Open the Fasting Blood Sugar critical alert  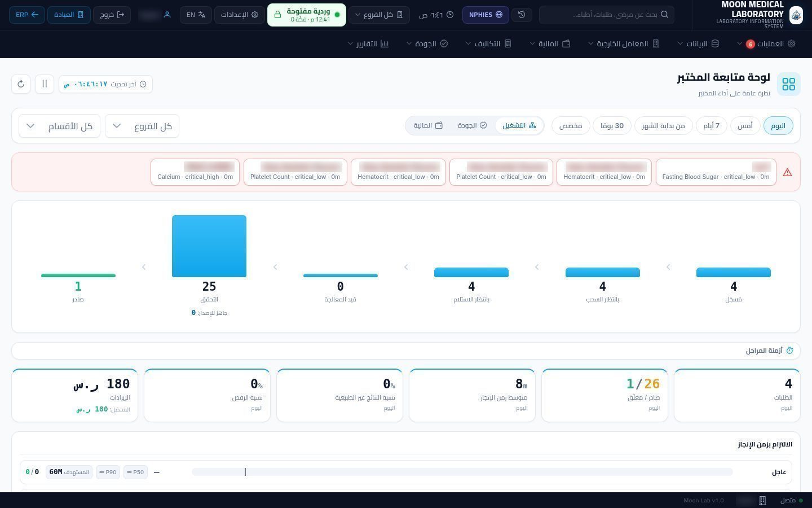click(x=716, y=172)
